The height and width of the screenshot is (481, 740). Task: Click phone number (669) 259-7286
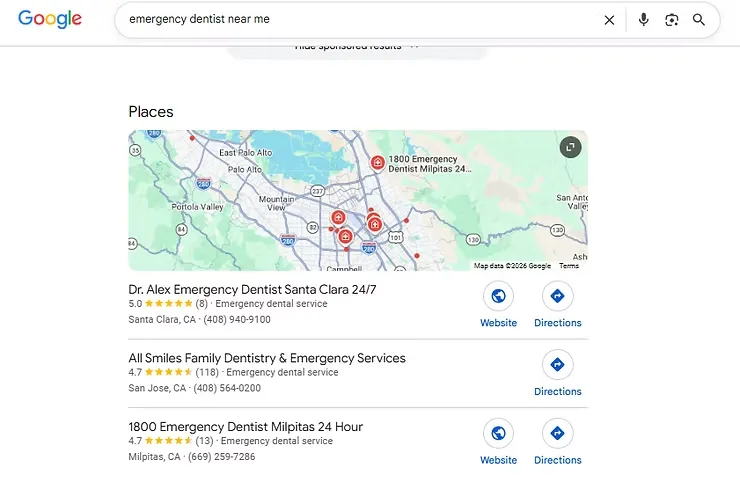221,457
